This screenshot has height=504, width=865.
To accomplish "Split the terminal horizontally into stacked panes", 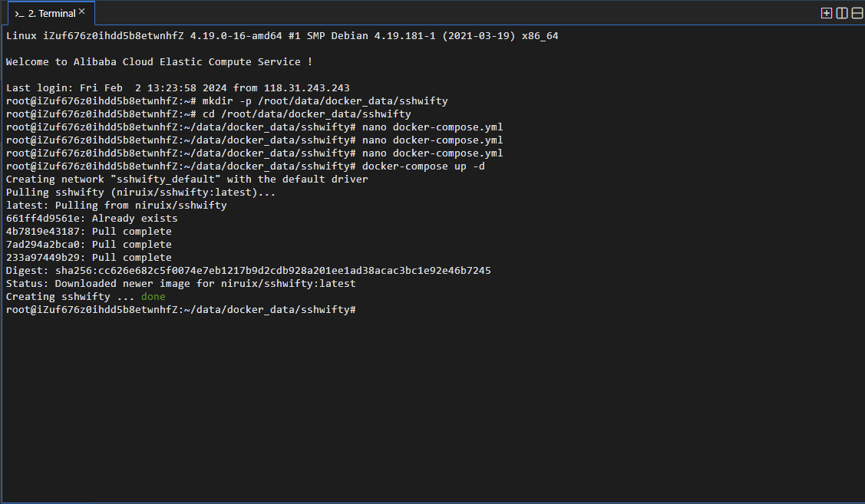I will coord(857,13).
